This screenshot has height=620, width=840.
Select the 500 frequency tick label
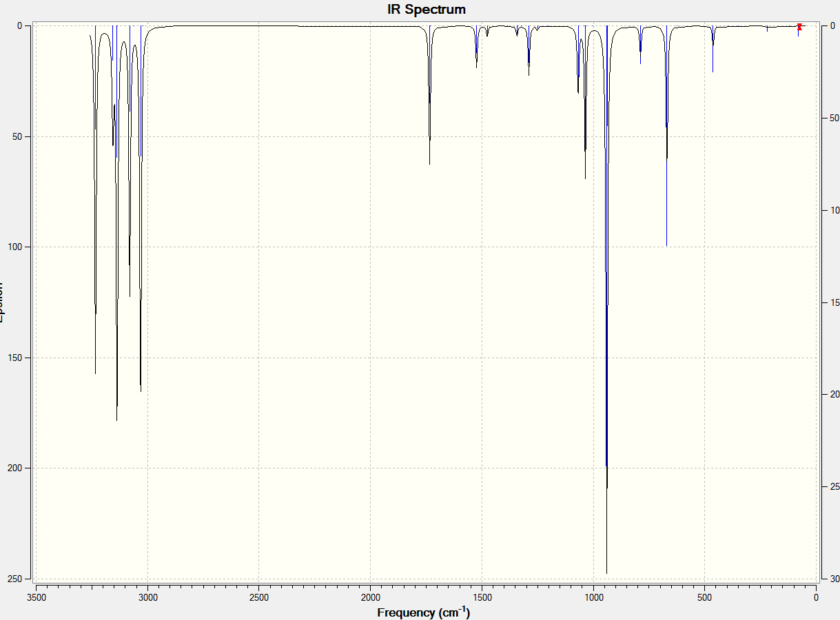[x=704, y=597]
